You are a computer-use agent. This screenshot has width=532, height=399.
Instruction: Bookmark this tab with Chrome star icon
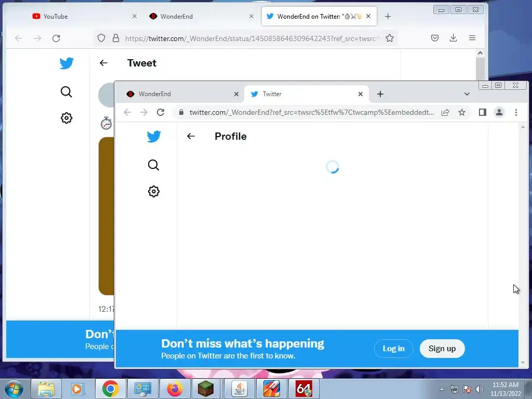(462, 112)
